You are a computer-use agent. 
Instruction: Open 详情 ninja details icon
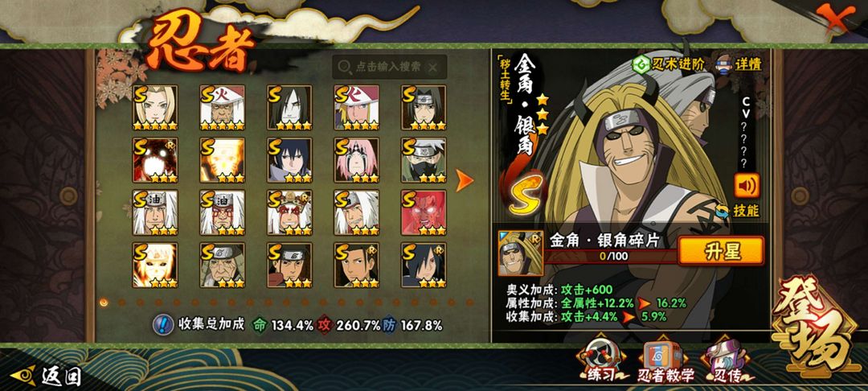click(x=725, y=64)
